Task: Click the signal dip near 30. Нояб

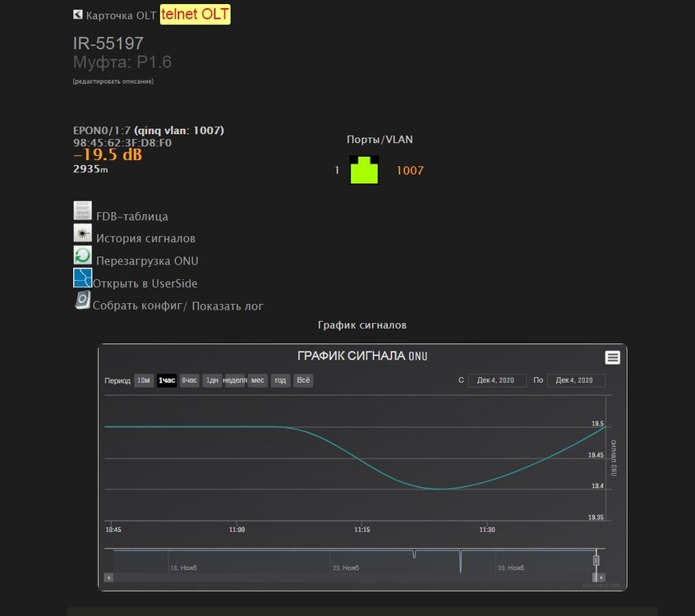Action: (461, 561)
